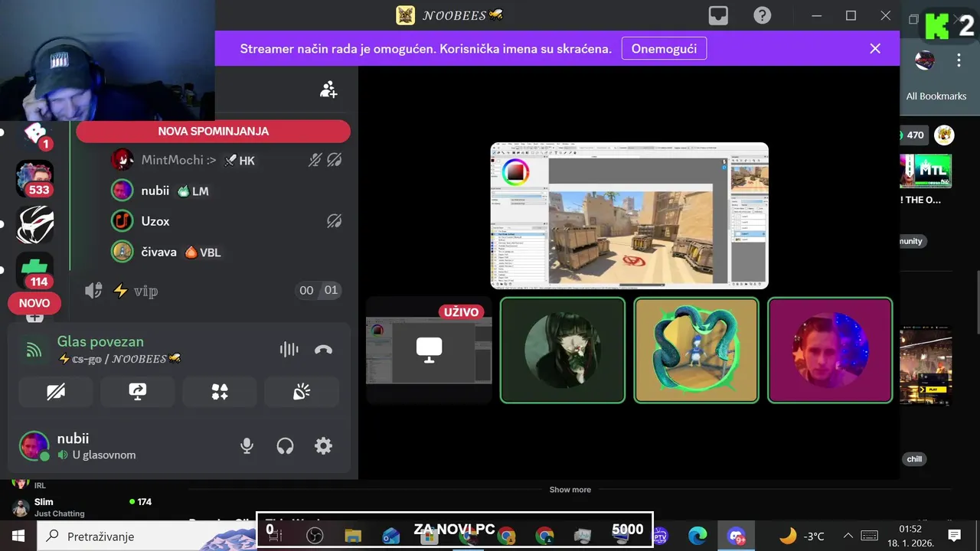Click the chill tag
980x551 pixels.
click(x=914, y=459)
